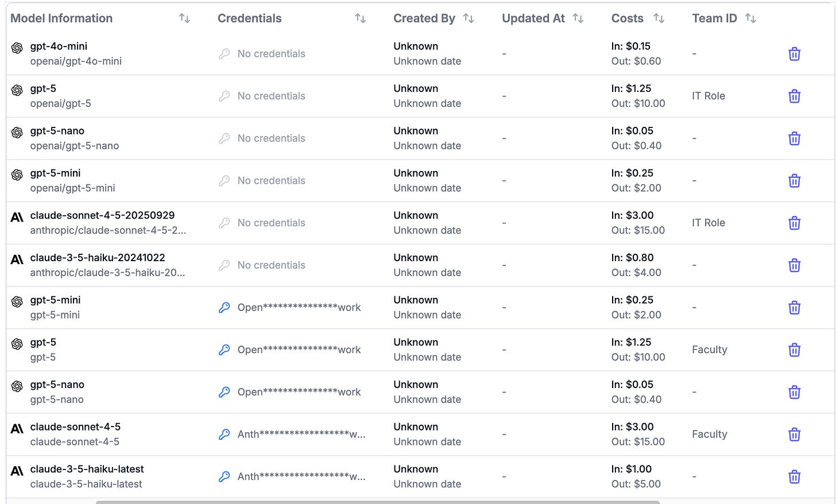Click masked Open credential in gpt-5-nano row
836x504 pixels.
[x=299, y=392]
